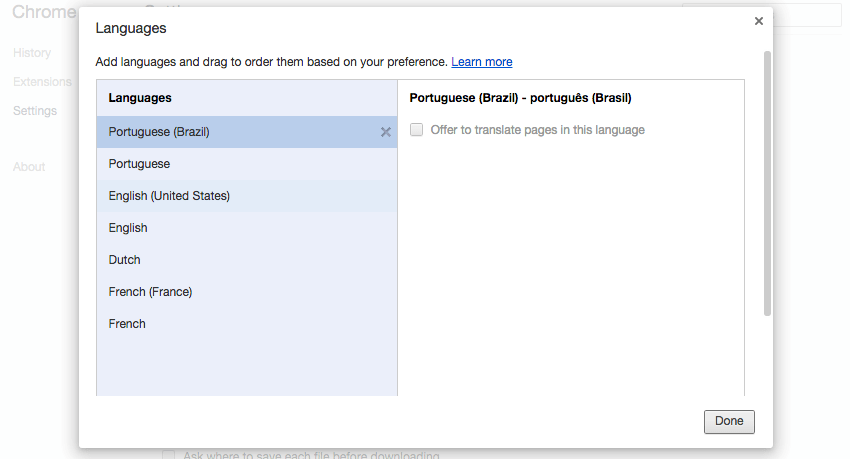Open History in the Chrome sidebar

[32, 52]
